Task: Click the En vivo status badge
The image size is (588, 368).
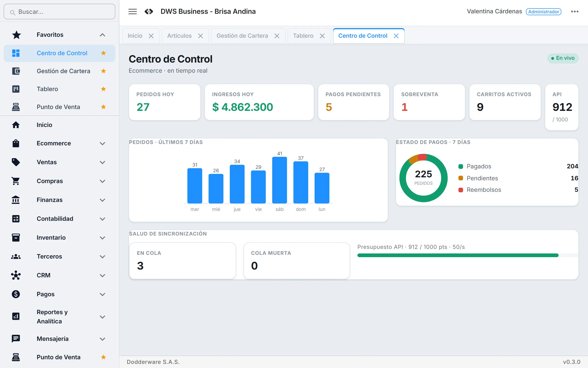Action: (563, 58)
